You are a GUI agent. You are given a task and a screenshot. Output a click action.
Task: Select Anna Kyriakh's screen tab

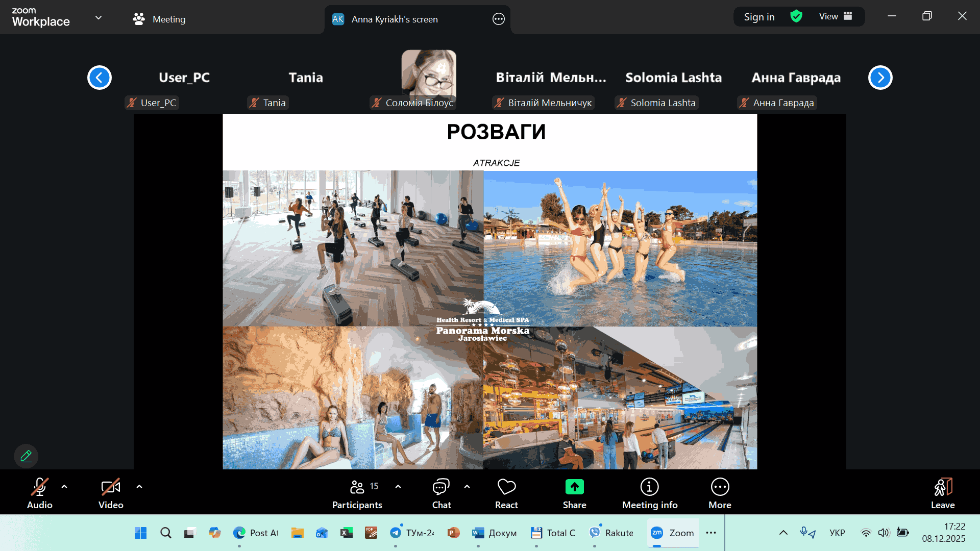point(394,19)
